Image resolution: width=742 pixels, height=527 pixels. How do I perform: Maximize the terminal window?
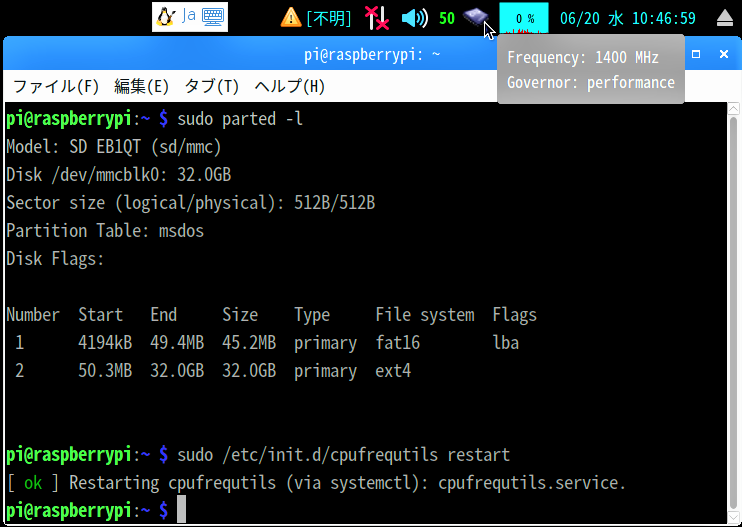pos(696,54)
